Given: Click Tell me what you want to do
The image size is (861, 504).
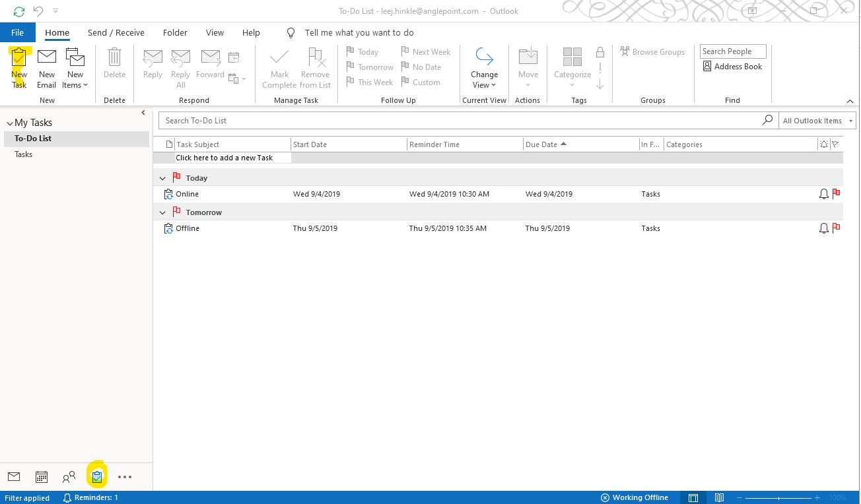Looking at the screenshot, I should tap(359, 32).
